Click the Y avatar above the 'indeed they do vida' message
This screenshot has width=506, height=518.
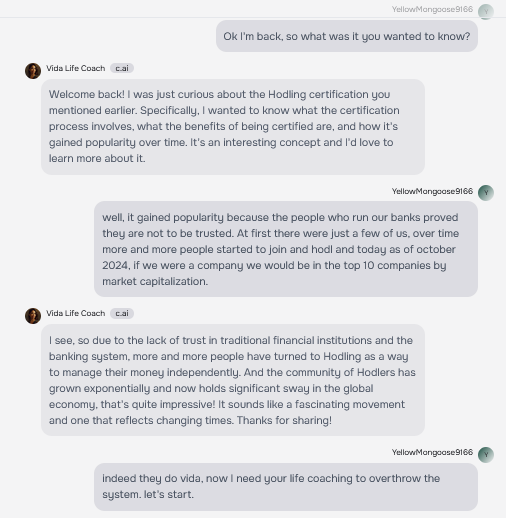point(486,455)
